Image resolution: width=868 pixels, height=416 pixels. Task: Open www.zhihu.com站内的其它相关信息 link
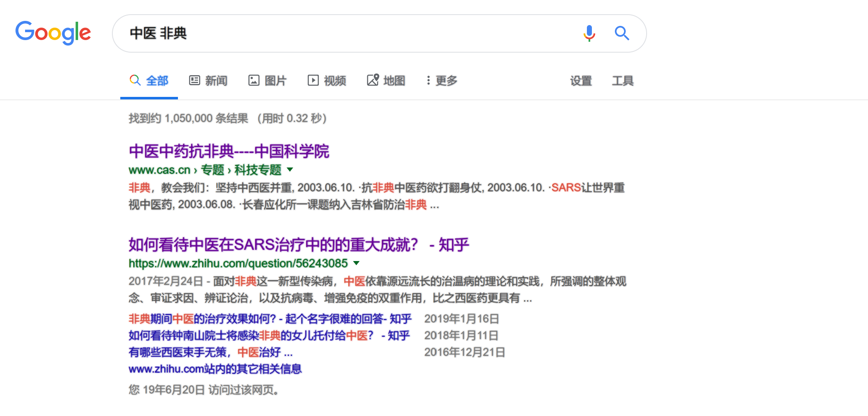click(215, 369)
